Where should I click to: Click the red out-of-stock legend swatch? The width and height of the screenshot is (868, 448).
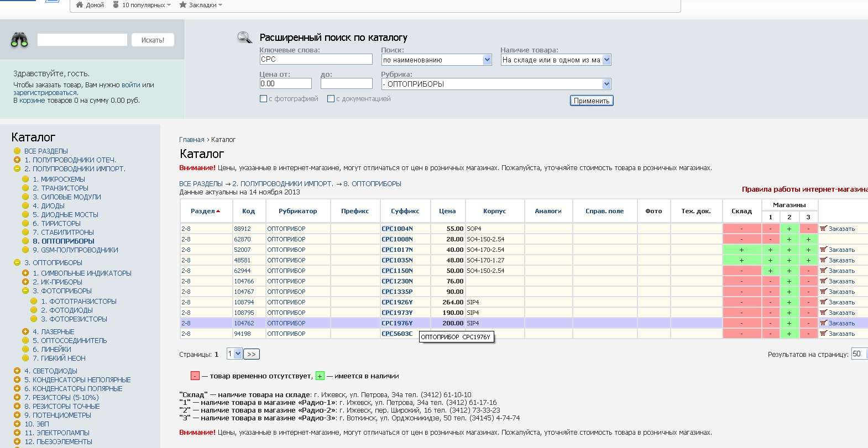pyautogui.click(x=195, y=376)
